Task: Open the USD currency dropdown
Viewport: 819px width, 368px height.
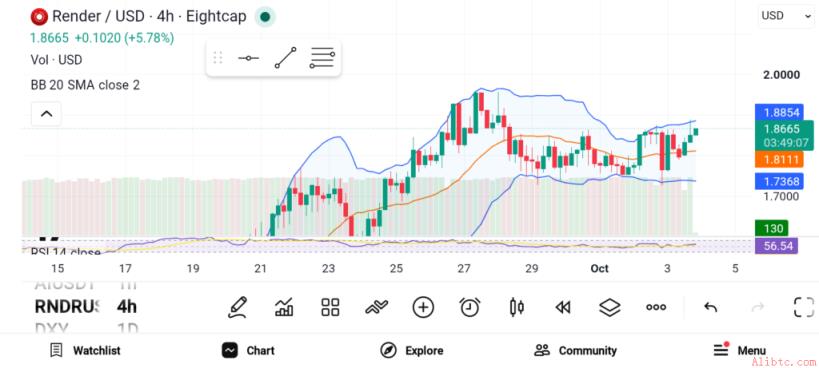Action: tap(785, 16)
